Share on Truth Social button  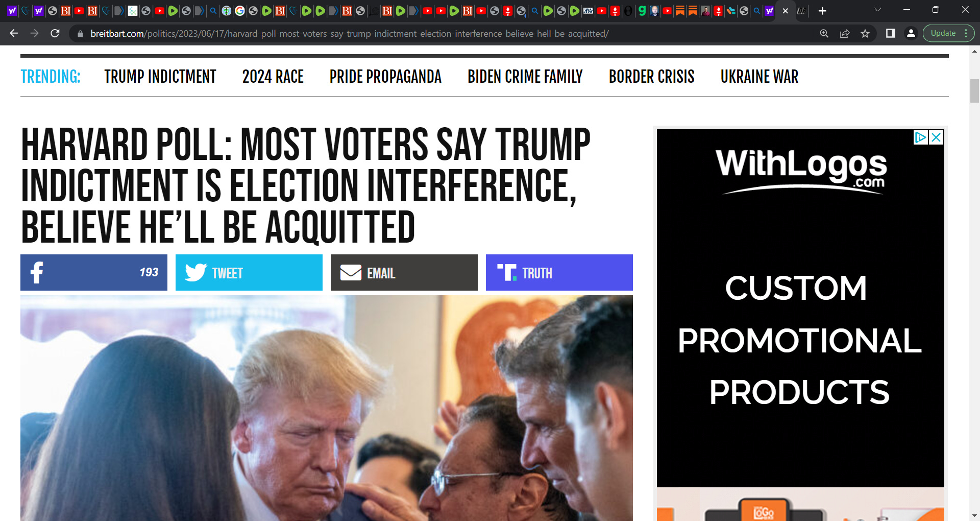tap(559, 272)
